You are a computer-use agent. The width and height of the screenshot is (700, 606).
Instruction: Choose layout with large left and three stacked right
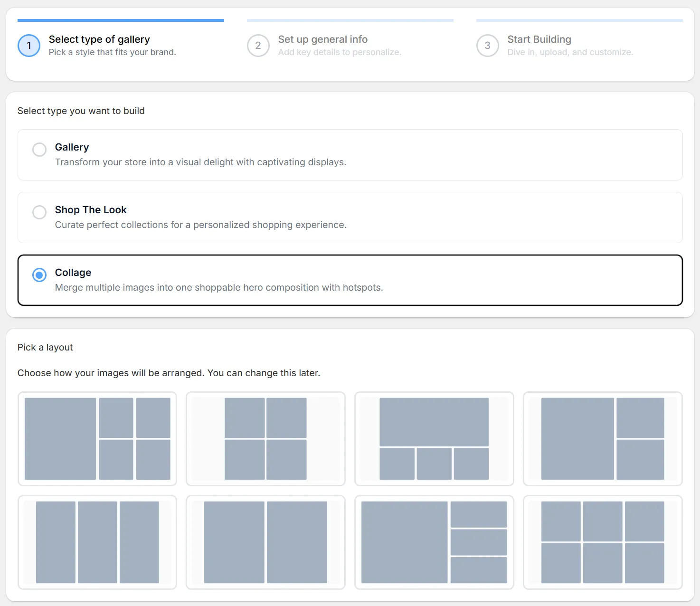(x=434, y=542)
